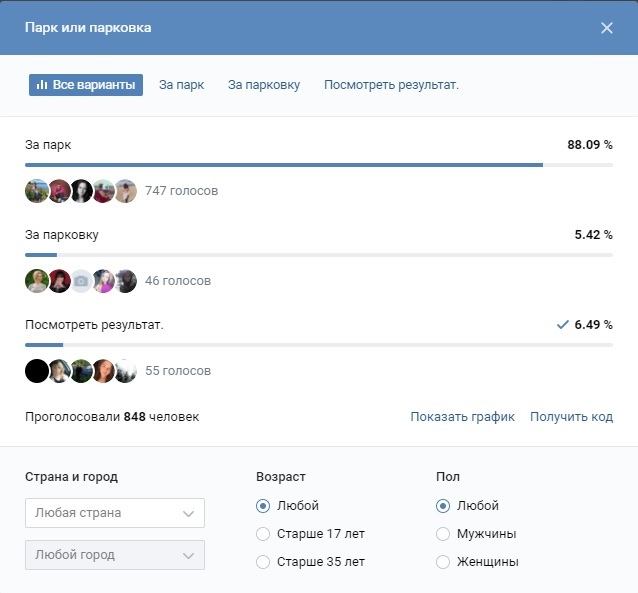
Task: Open the 'За парковку' tab
Action: tap(264, 85)
